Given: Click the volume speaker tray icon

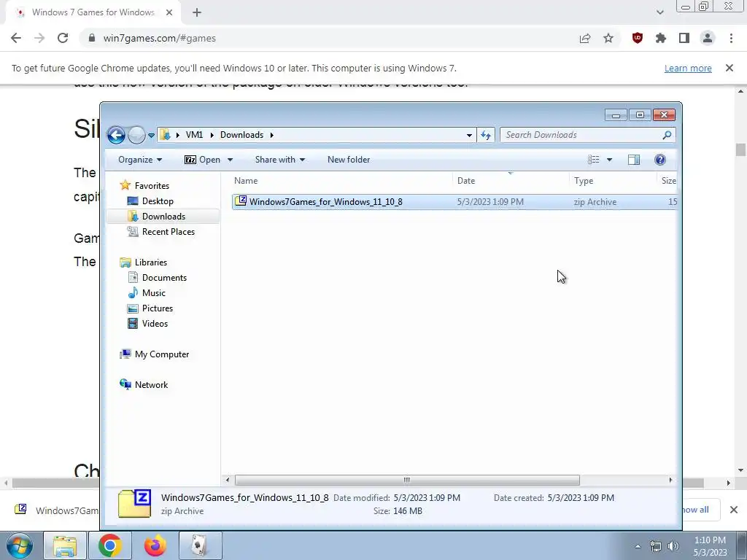Looking at the screenshot, I should 673,546.
